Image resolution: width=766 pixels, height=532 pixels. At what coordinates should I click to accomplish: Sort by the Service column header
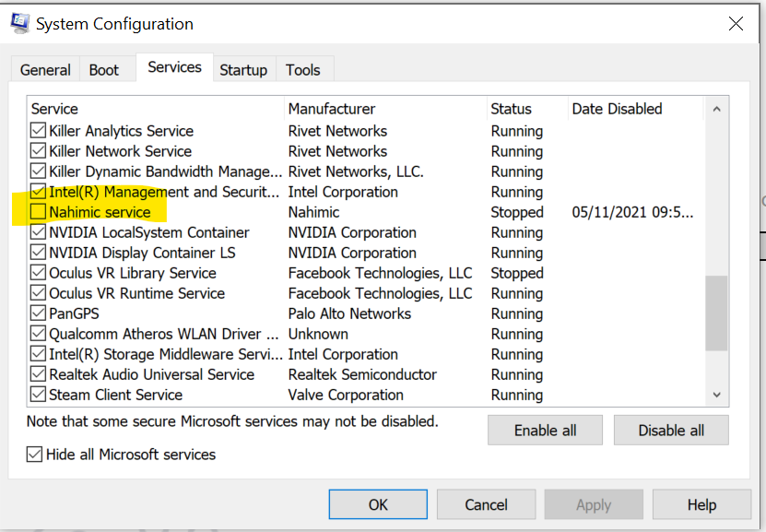point(156,109)
